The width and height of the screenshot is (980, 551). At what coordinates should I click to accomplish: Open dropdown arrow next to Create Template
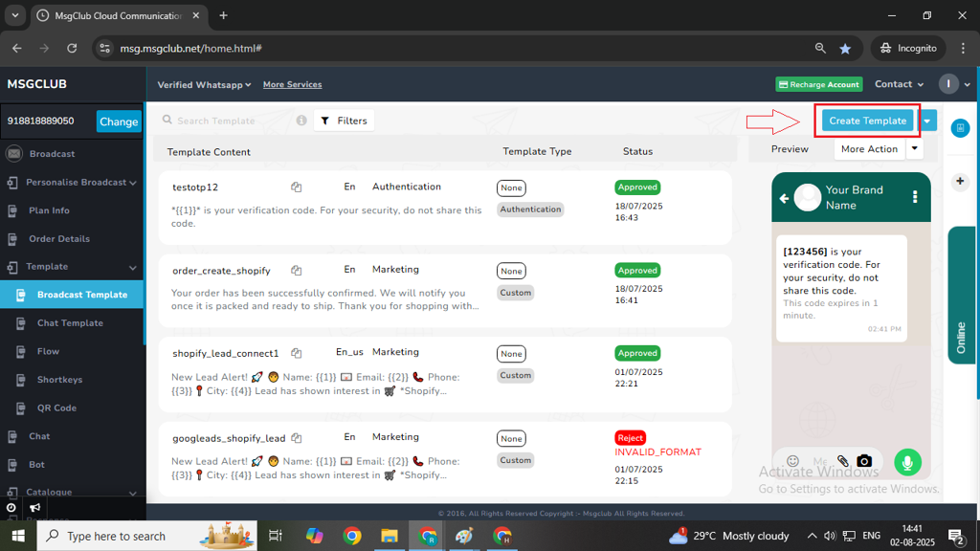click(x=926, y=121)
